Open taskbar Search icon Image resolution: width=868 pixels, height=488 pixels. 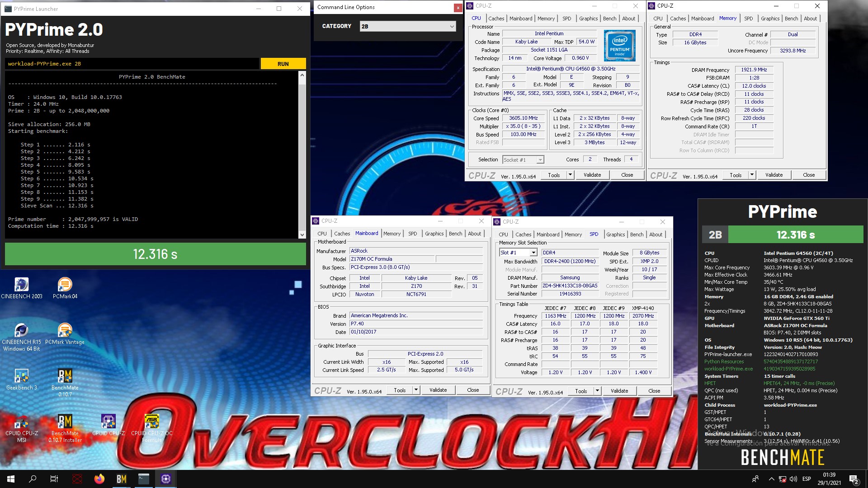point(33,479)
